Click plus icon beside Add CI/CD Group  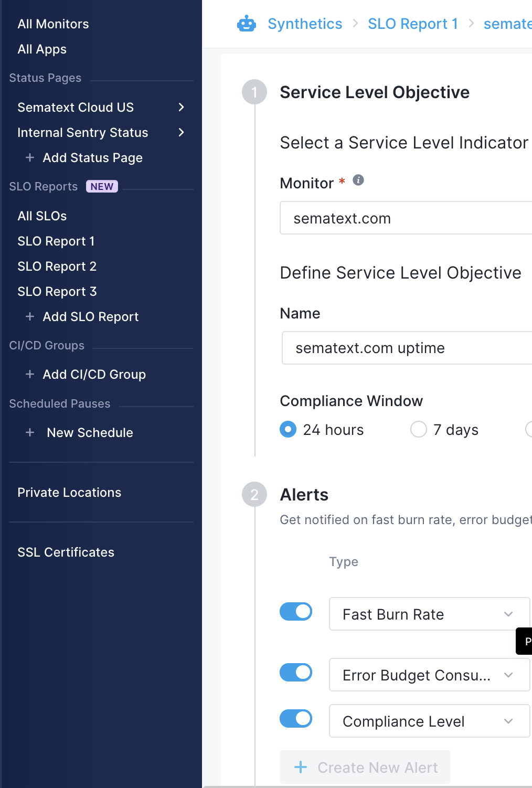30,374
